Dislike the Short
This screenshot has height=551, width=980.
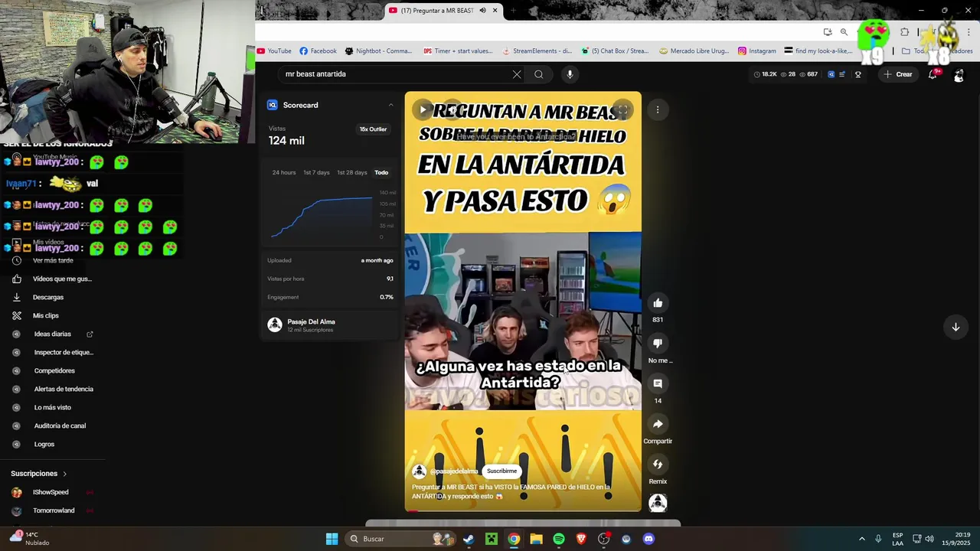pyautogui.click(x=658, y=344)
